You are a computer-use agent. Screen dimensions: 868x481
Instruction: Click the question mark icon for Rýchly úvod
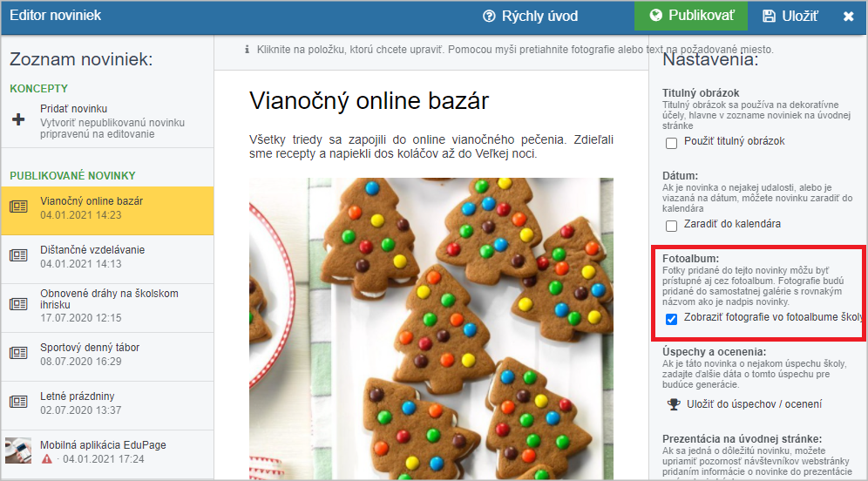[489, 16]
